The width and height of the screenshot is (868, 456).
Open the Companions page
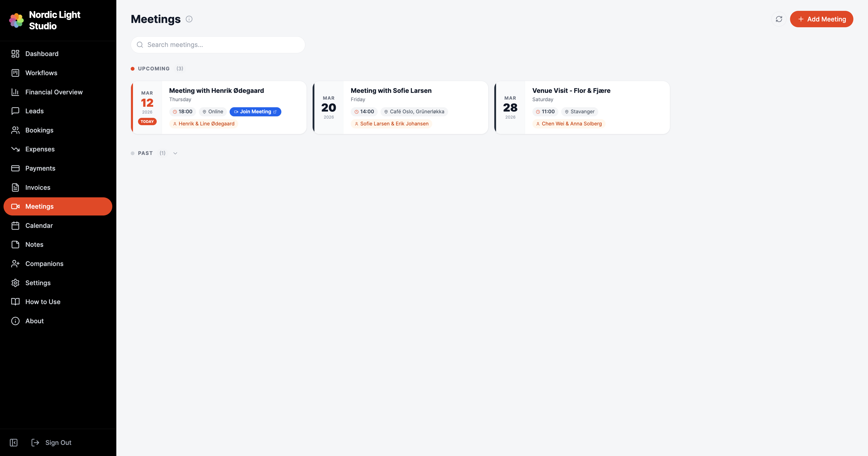pos(44,263)
